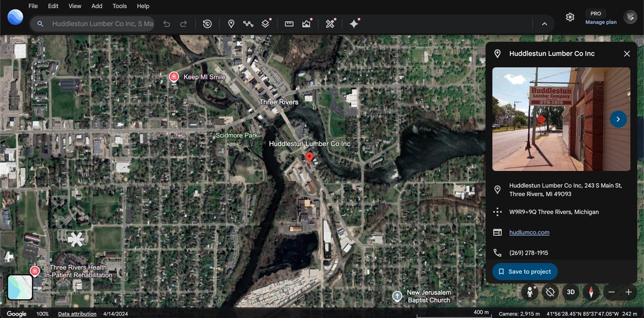Click phone number (269) 278-1915
The width and height of the screenshot is (644, 318).
[529, 252]
